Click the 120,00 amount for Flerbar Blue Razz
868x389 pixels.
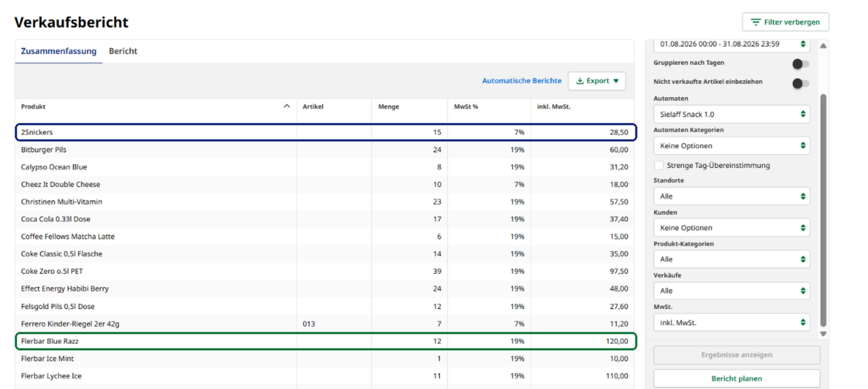coord(617,341)
